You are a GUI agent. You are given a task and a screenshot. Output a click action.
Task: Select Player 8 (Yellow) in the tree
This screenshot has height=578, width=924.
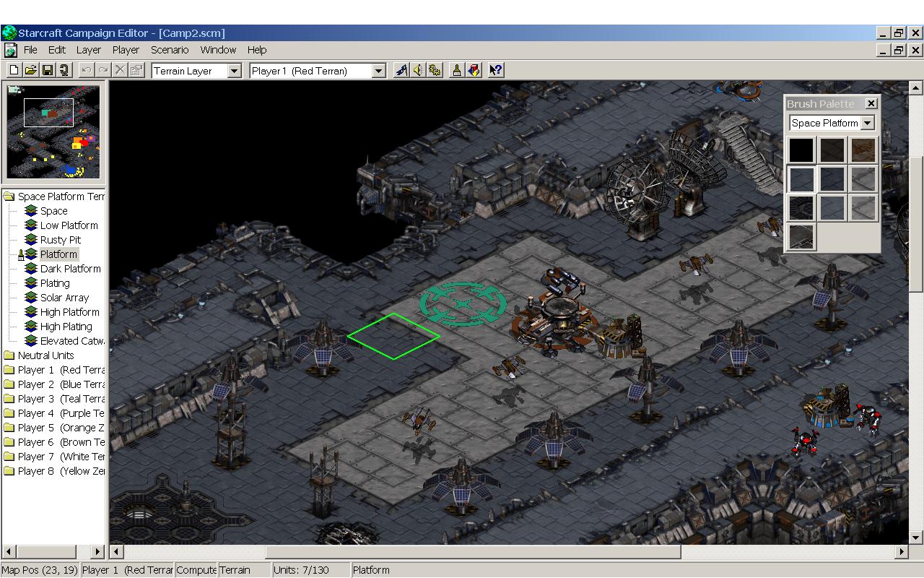click(61, 471)
